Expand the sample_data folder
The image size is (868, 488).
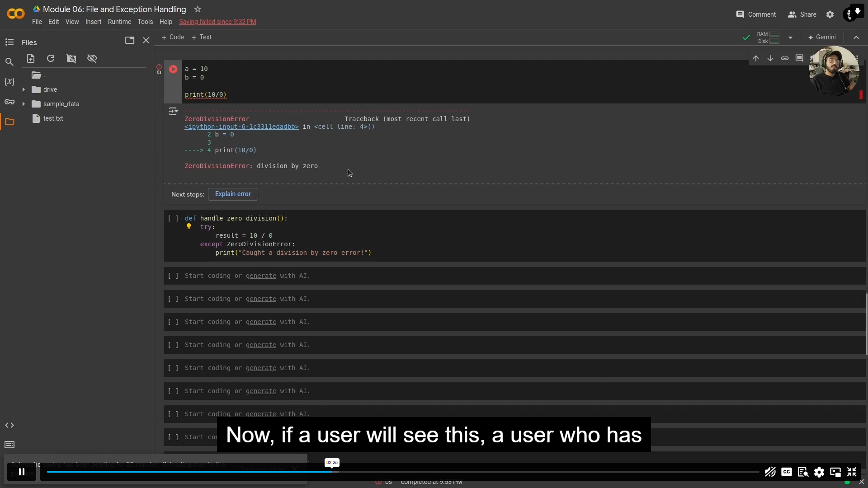pos(24,103)
